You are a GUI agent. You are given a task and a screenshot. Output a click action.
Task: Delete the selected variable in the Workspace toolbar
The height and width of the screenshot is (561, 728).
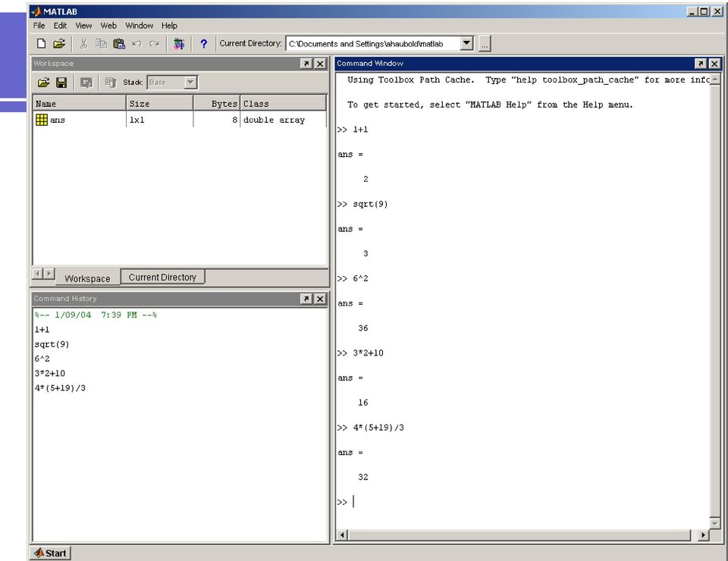(x=111, y=83)
